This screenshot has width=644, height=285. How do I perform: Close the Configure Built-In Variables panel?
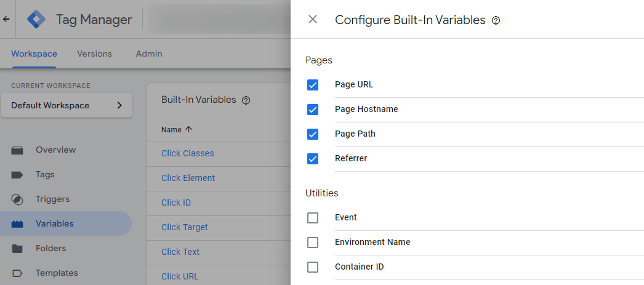pos(313,20)
